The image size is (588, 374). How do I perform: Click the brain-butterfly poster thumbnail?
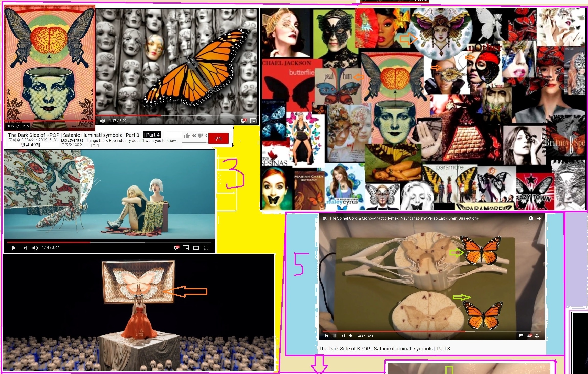click(x=50, y=68)
